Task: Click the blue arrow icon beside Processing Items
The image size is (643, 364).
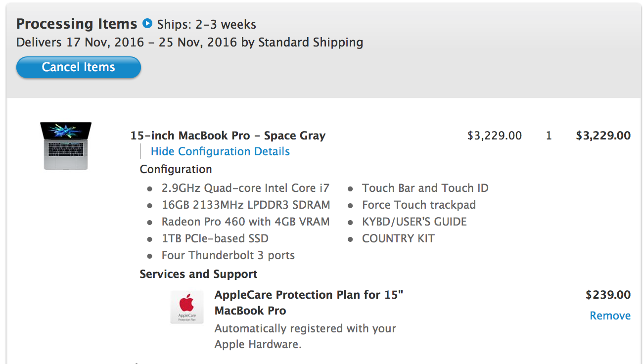Action: [x=147, y=23]
